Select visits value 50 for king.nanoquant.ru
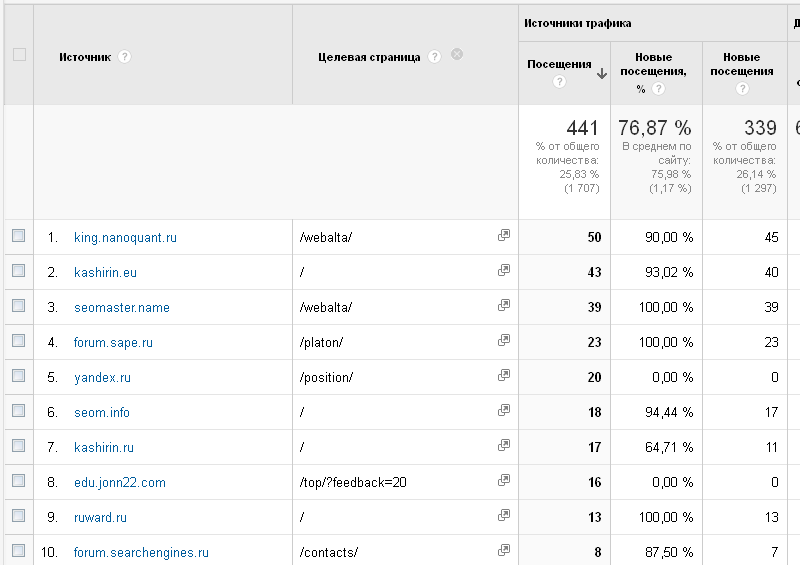The height and width of the screenshot is (565, 800). [x=594, y=237]
